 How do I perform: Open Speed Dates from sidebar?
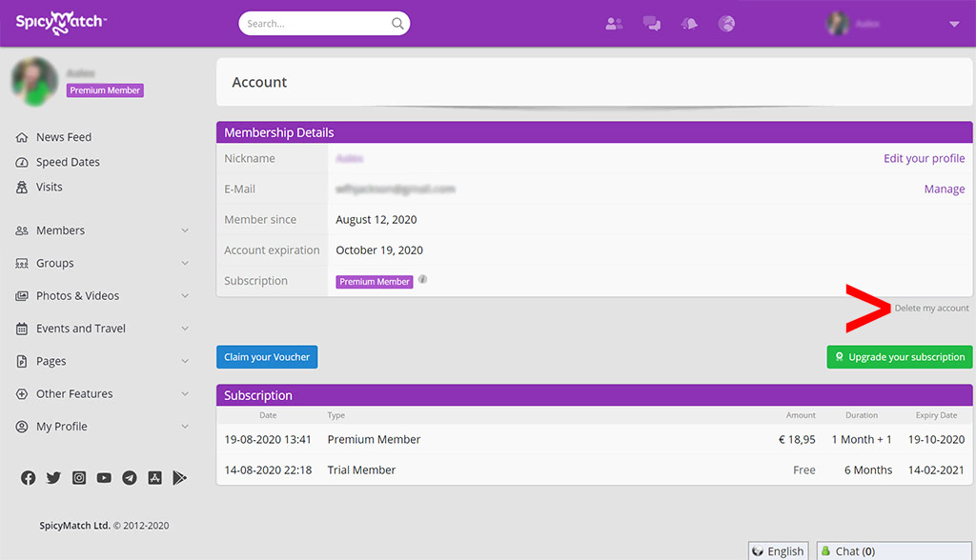coord(67,162)
